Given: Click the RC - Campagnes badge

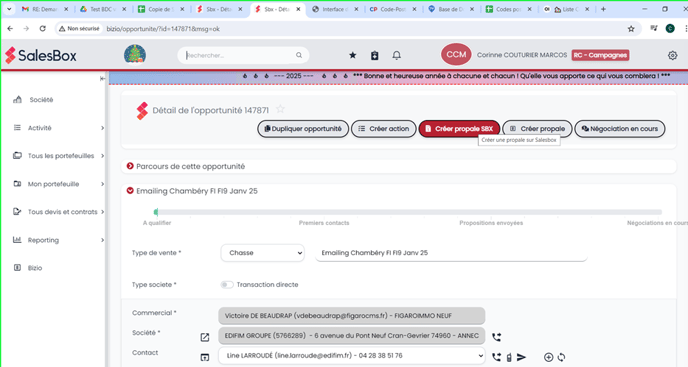Looking at the screenshot, I should pyautogui.click(x=600, y=55).
